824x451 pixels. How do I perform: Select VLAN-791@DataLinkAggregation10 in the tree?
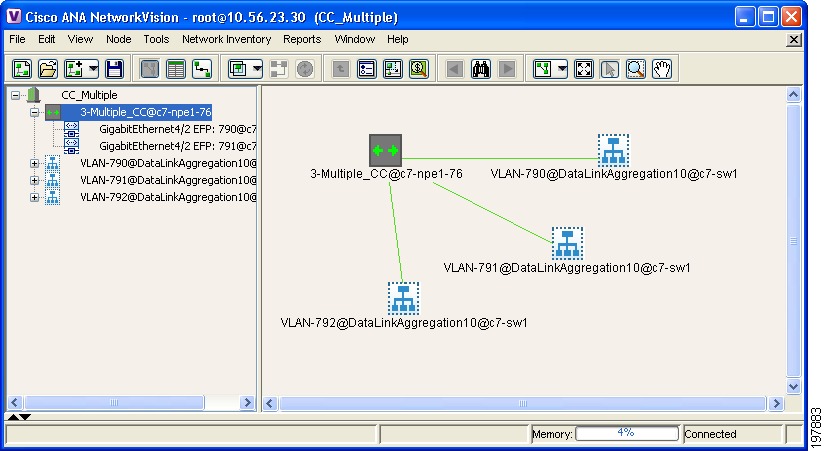(168, 180)
